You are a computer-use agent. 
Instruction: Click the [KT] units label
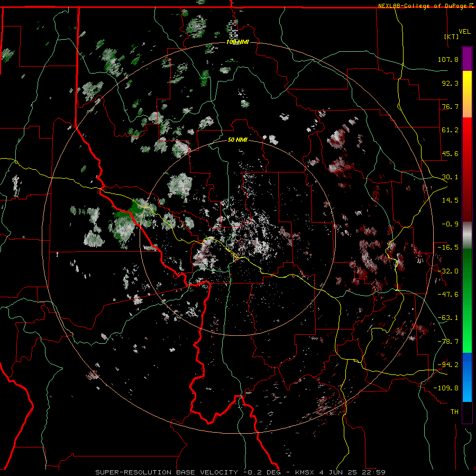coord(452,36)
